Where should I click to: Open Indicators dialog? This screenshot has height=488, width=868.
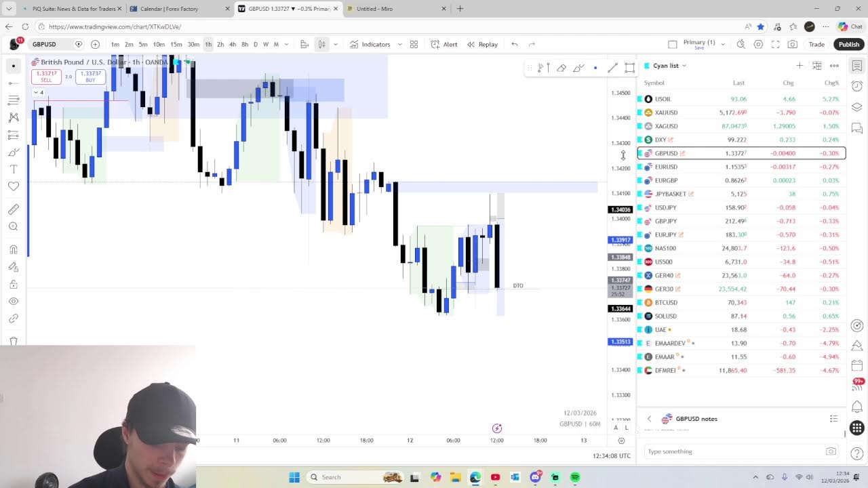pyautogui.click(x=370, y=44)
